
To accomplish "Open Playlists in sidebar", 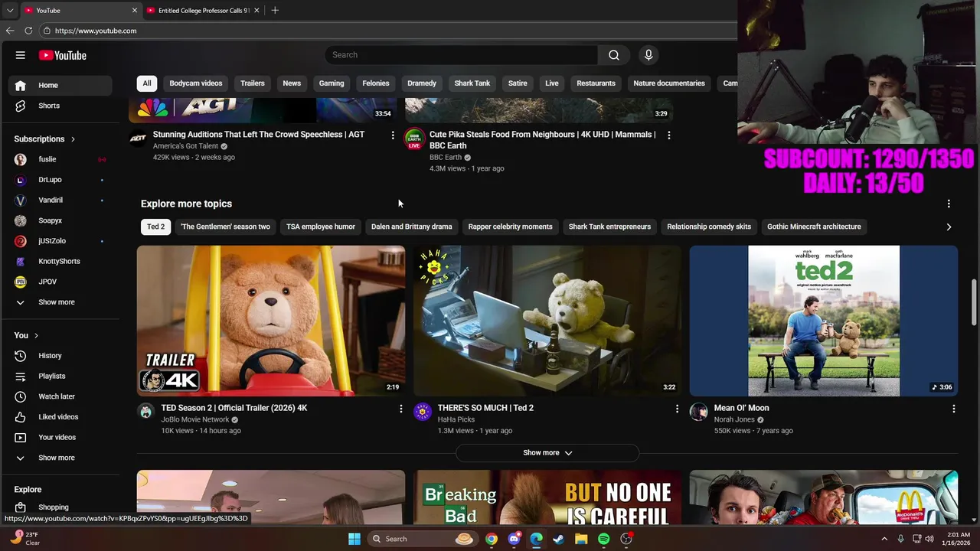I will tap(60, 376).
